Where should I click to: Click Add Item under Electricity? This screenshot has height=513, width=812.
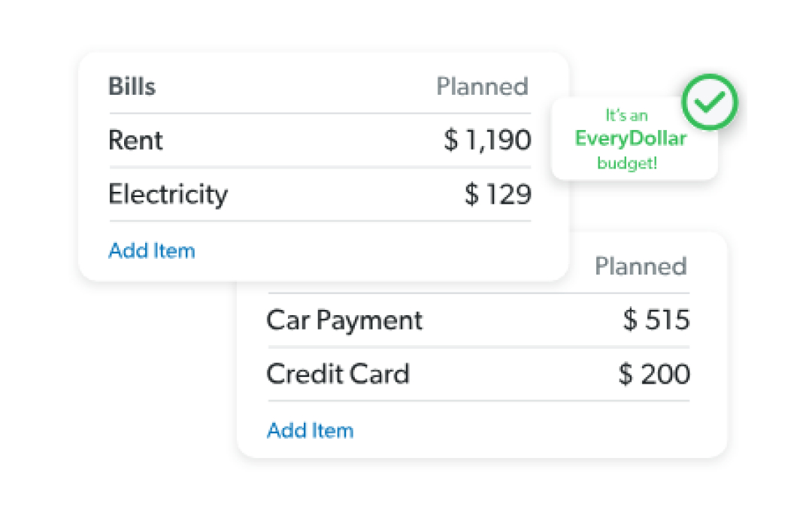coord(152,250)
